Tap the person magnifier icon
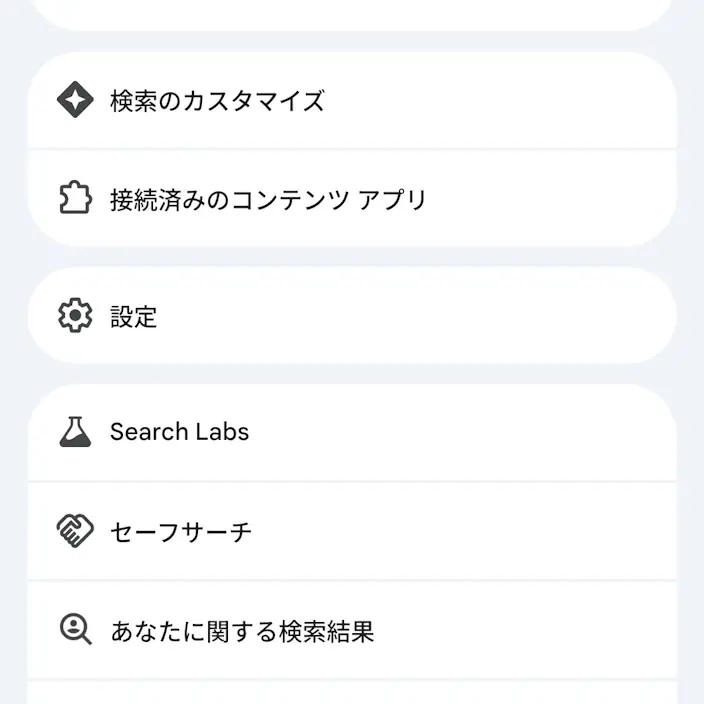704x704 pixels. (76, 629)
